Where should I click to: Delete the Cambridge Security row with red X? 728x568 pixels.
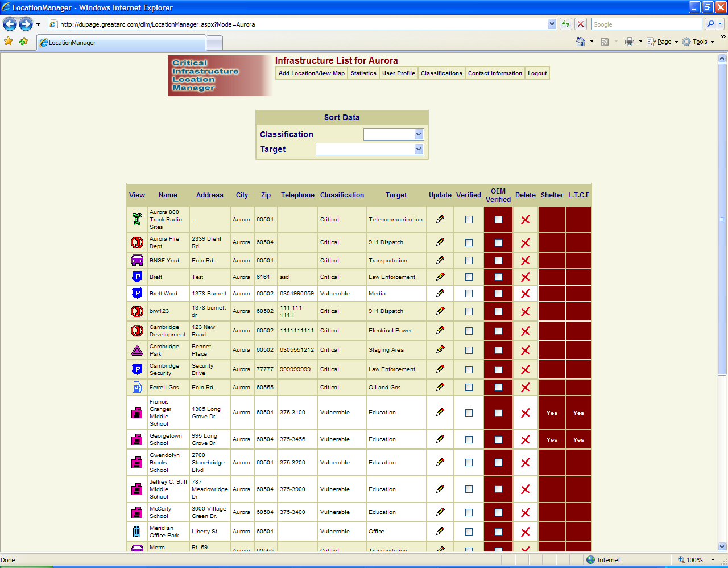pos(525,369)
